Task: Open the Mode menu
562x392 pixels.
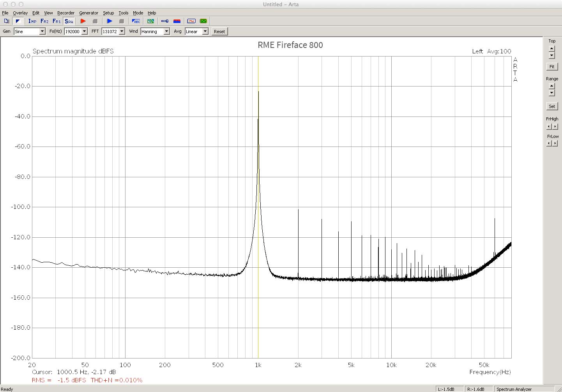Action: coord(138,13)
